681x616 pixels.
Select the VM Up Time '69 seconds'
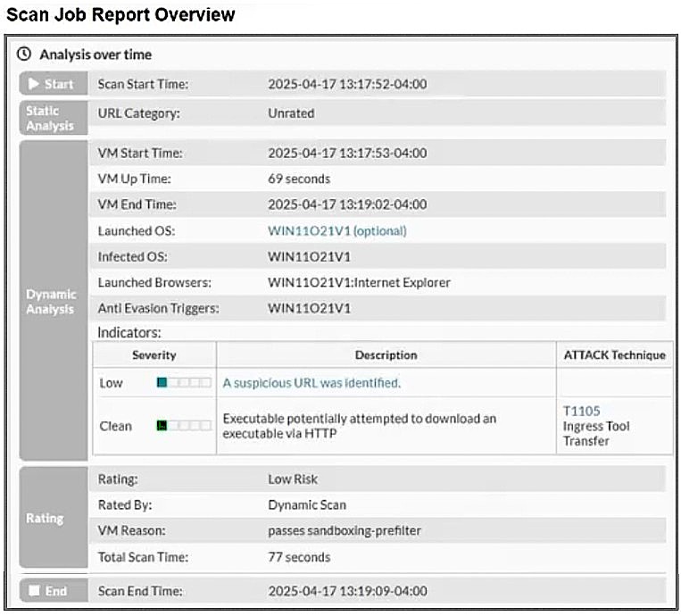point(299,179)
